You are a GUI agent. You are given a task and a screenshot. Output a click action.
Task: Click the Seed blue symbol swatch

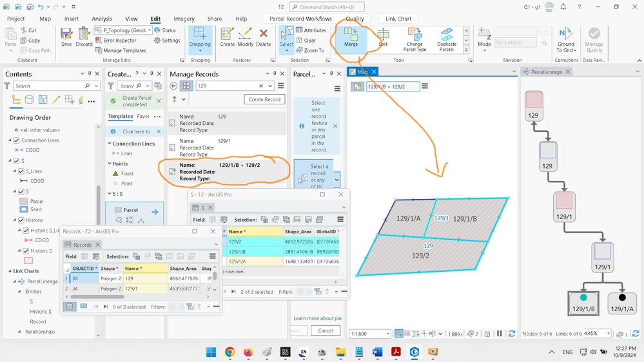pos(24,209)
